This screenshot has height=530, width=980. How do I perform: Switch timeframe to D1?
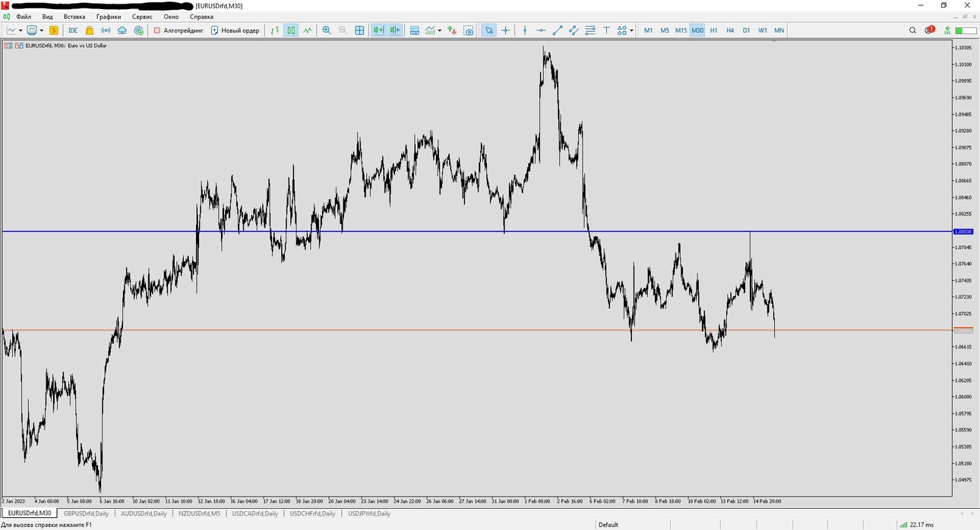coord(746,30)
